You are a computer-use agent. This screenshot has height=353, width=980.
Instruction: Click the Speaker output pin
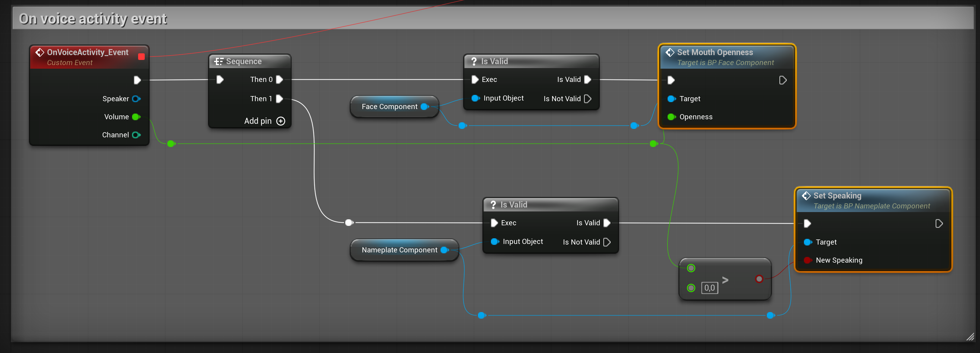pos(136,99)
